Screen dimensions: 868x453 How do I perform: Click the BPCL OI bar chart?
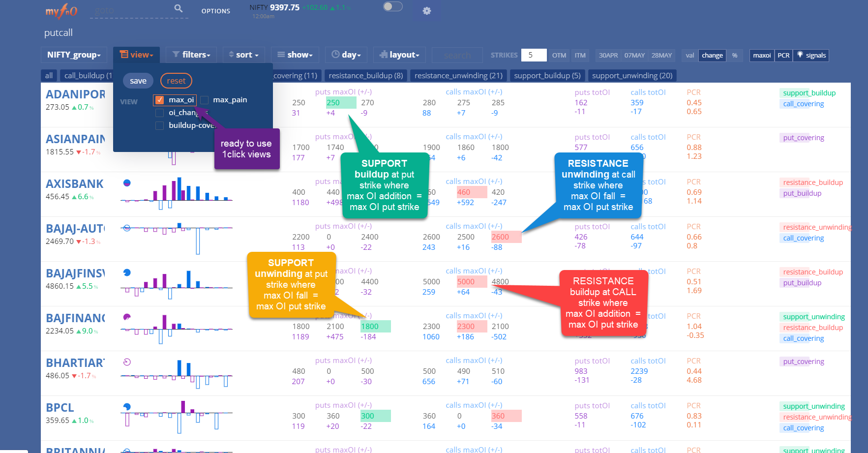pos(177,417)
